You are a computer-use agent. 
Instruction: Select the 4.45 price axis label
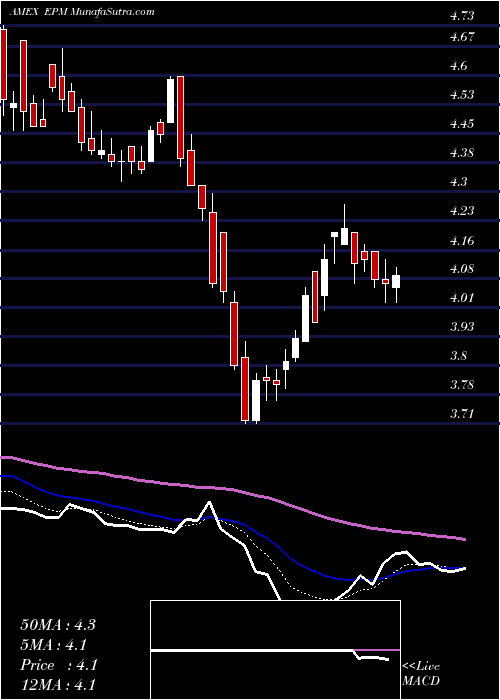pos(462,124)
